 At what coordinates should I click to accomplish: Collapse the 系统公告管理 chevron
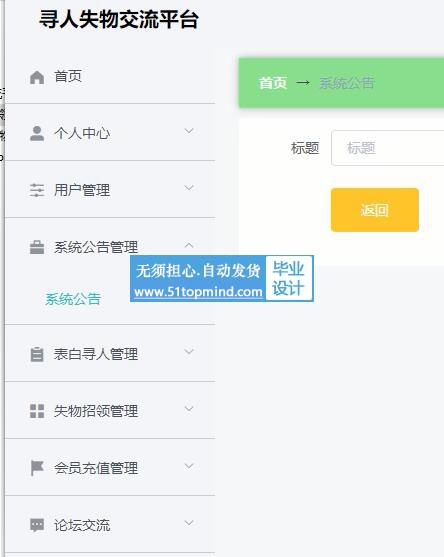189,245
